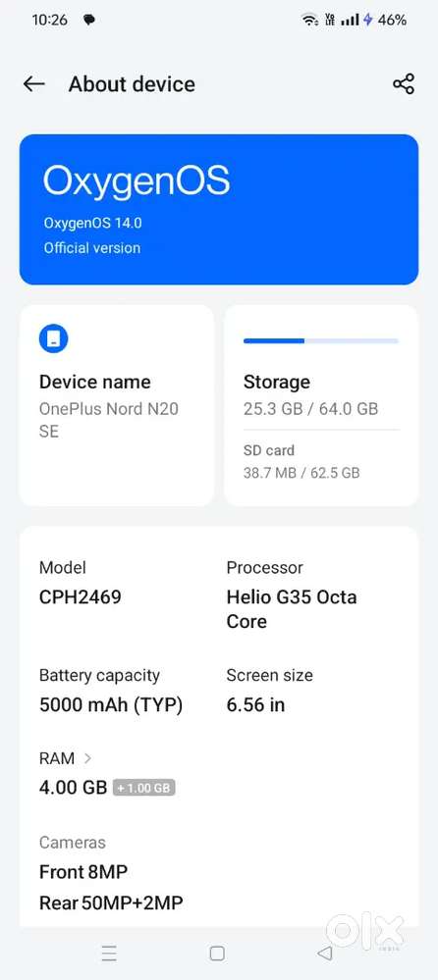Open SD card 38.7 MB details
The width and height of the screenshot is (438, 980).
301,461
